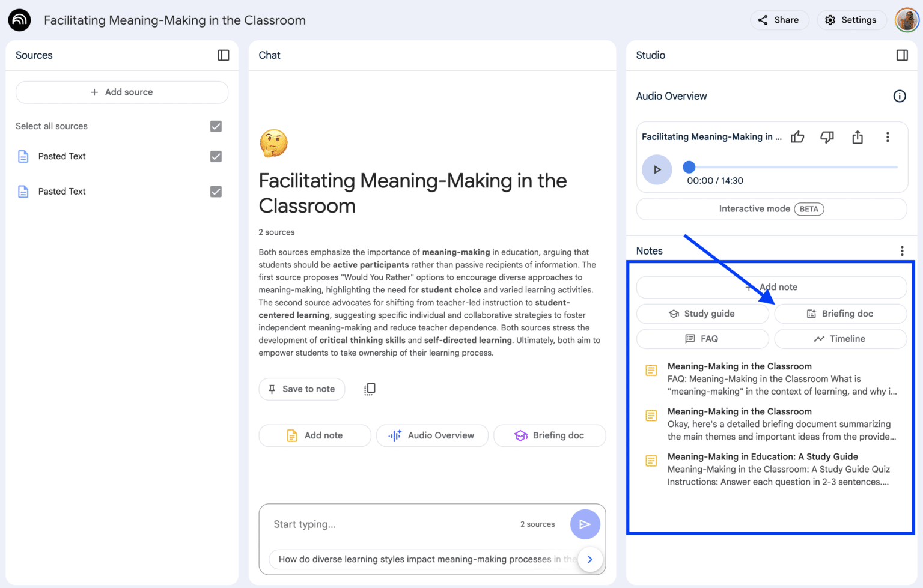This screenshot has width=923, height=588.
Task: Enable Interactive mode for the audio
Action: pos(771,208)
